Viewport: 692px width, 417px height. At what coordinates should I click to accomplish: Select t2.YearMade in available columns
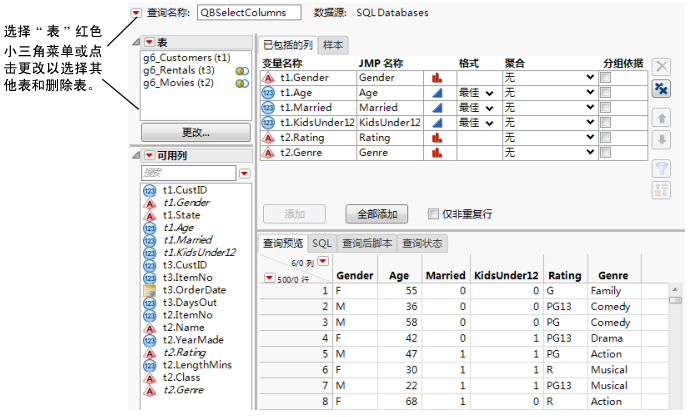193,340
